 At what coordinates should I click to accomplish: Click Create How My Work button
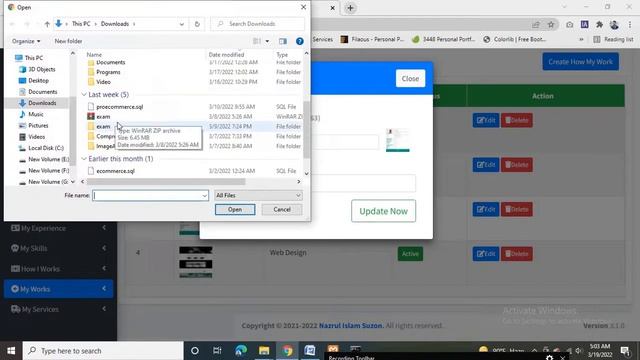[x=580, y=62]
